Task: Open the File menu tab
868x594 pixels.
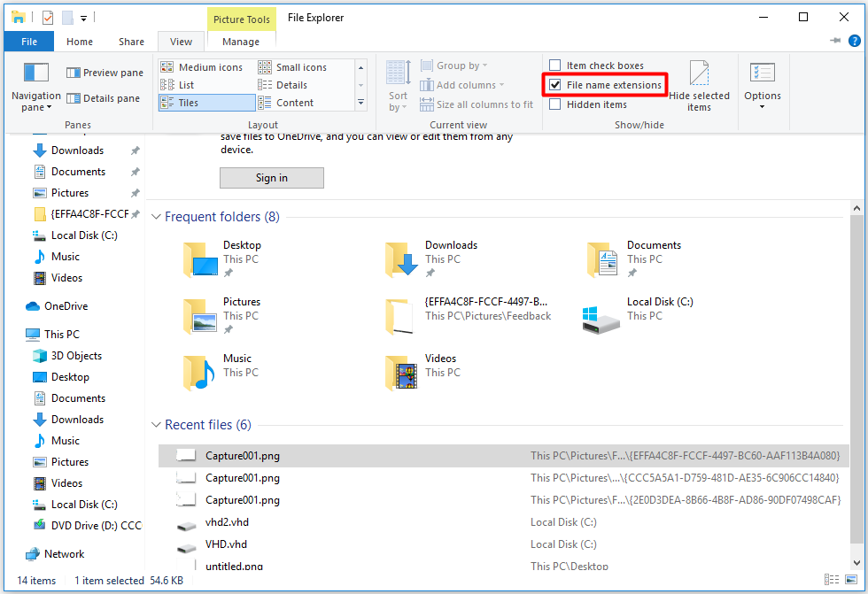Action: click(x=29, y=42)
